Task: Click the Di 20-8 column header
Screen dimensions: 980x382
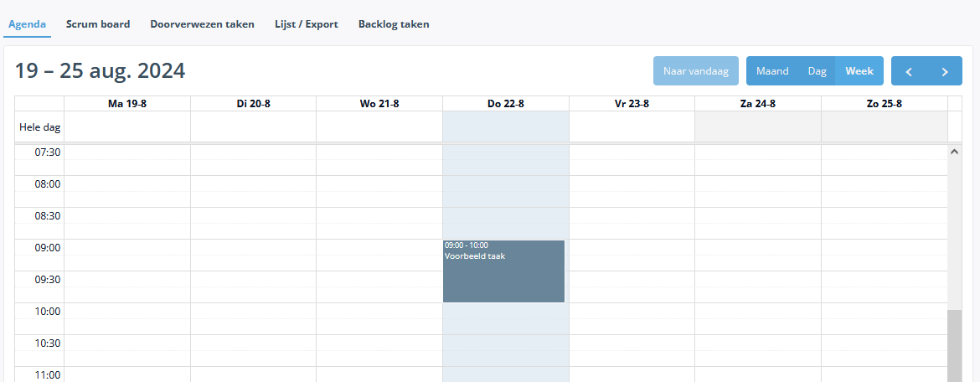Action: (254, 104)
